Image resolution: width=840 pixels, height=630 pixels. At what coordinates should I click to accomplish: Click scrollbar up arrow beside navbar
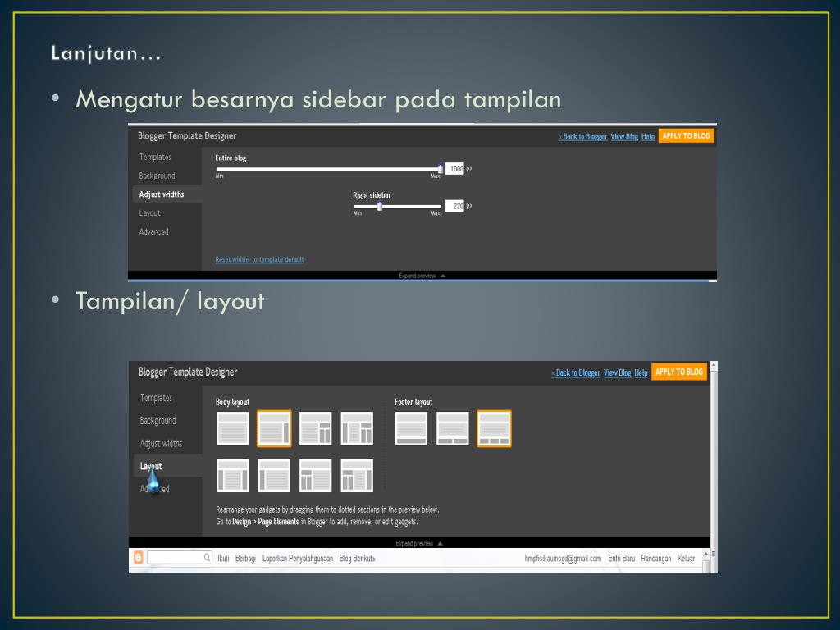(705, 554)
